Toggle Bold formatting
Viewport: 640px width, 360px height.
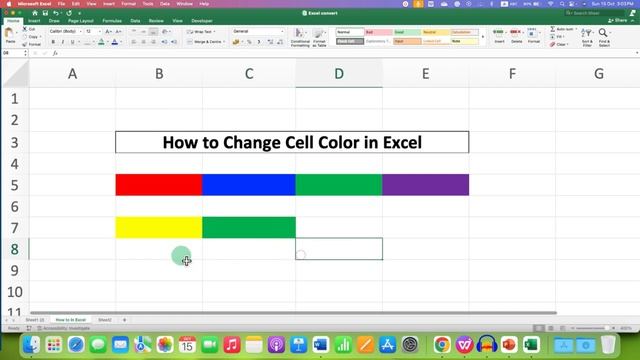[53, 42]
